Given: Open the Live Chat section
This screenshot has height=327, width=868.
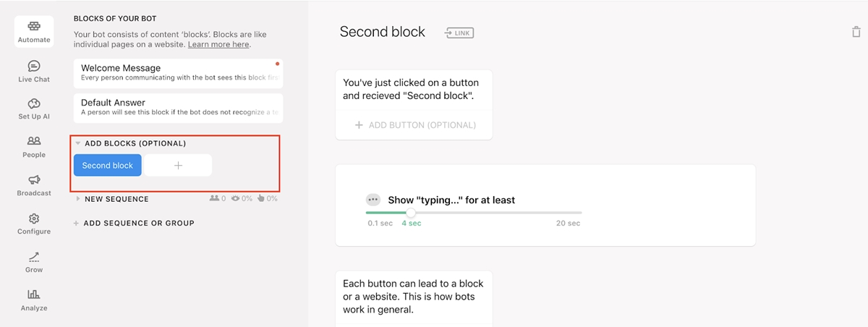Looking at the screenshot, I should (34, 71).
